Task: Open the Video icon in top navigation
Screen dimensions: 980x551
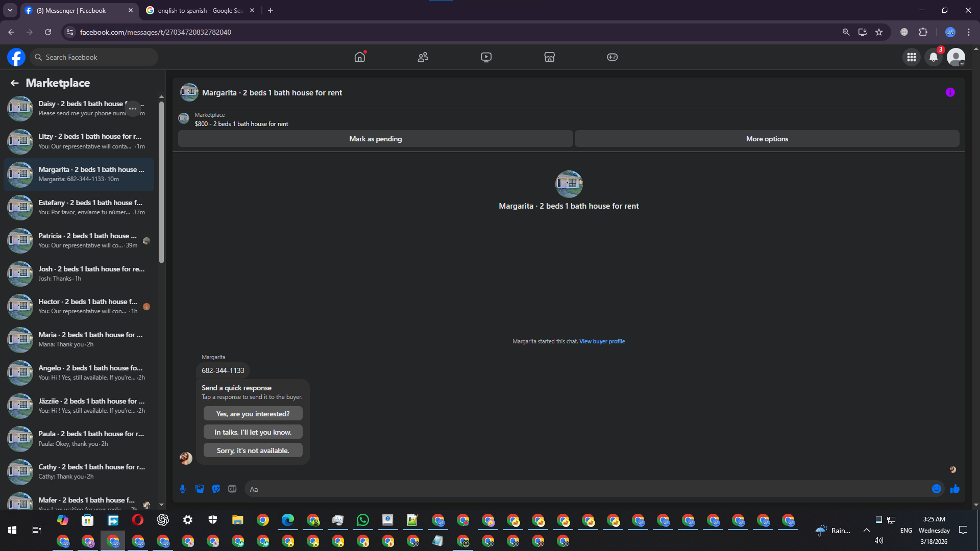Action: tap(486, 57)
